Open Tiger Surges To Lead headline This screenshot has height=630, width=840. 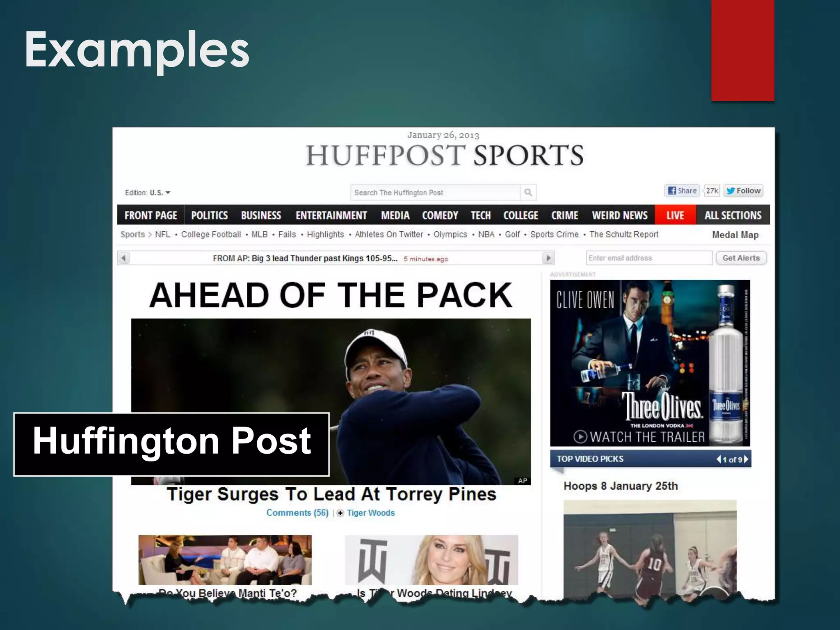coord(331,494)
